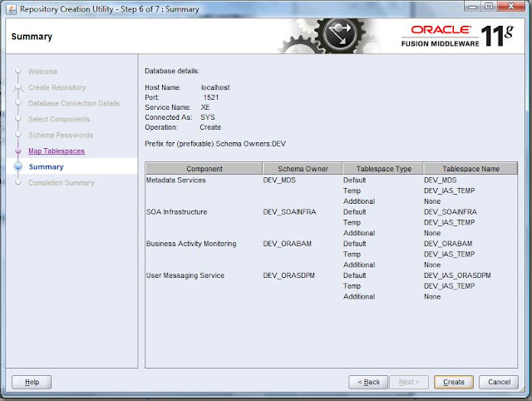Screen dimensions: 532x401
Task: Click the Schema Owner column header
Action: click(303, 169)
